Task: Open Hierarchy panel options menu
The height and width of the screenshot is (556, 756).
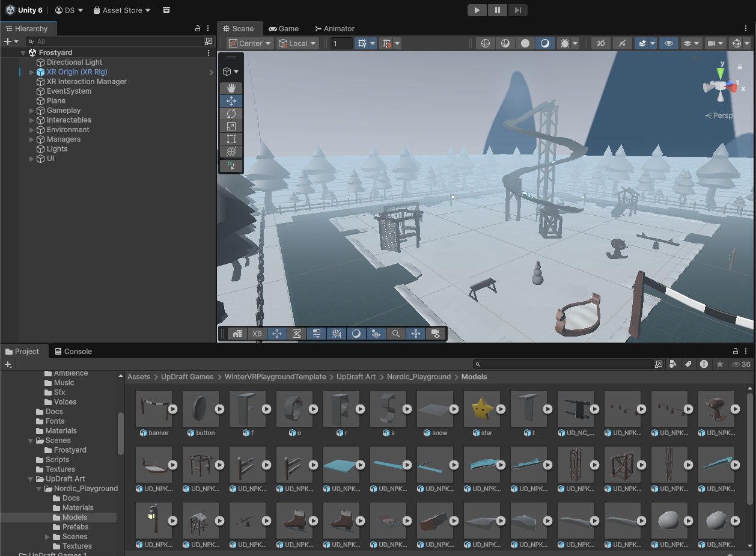Action: pyautogui.click(x=209, y=28)
